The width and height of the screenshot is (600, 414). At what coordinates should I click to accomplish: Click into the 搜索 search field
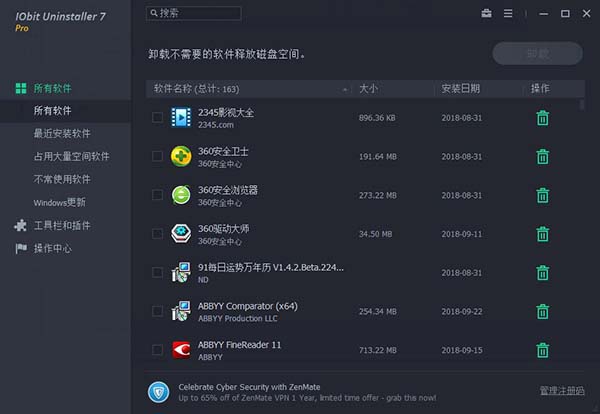click(194, 13)
